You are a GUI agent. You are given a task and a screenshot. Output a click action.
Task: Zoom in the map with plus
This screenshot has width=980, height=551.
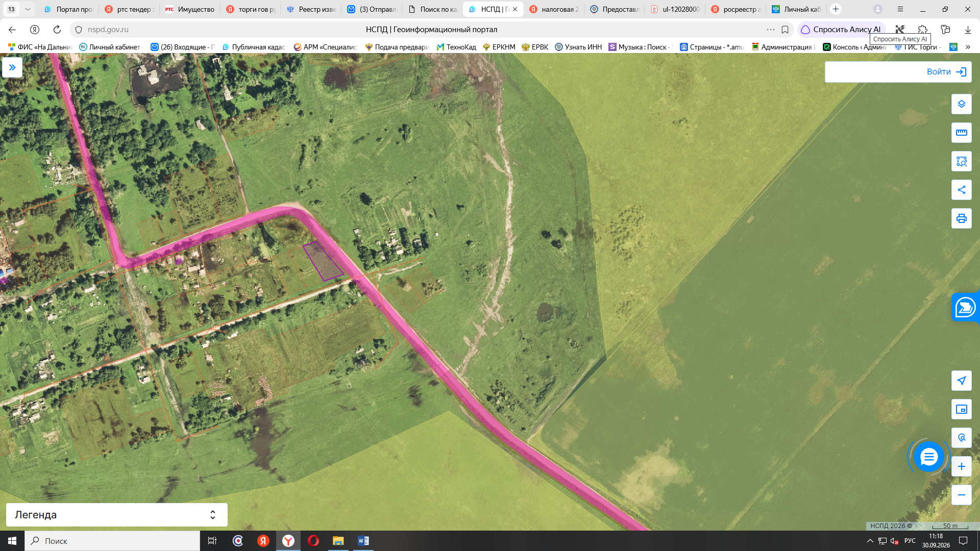coord(962,466)
